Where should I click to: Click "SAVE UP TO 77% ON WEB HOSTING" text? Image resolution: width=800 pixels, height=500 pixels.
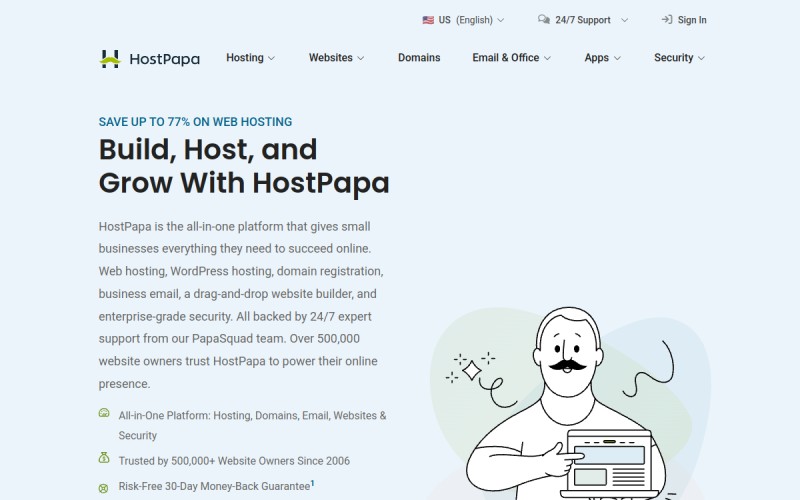[195, 122]
